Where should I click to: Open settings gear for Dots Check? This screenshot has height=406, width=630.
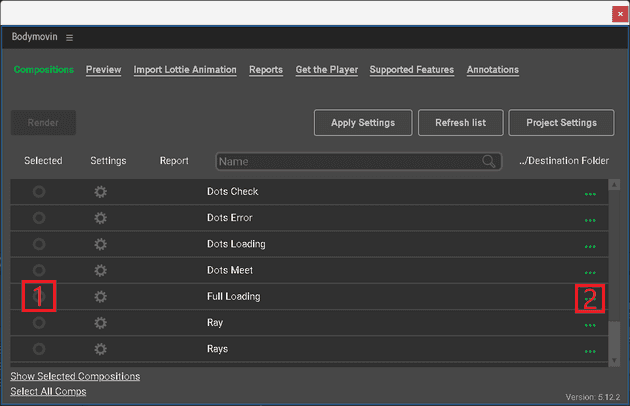(x=100, y=192)
